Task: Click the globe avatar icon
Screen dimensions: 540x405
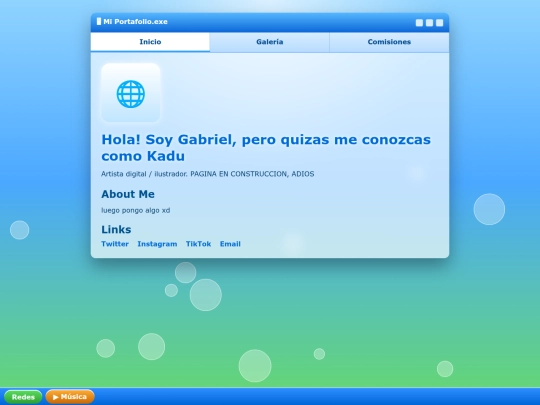Action: pos(131,94)
